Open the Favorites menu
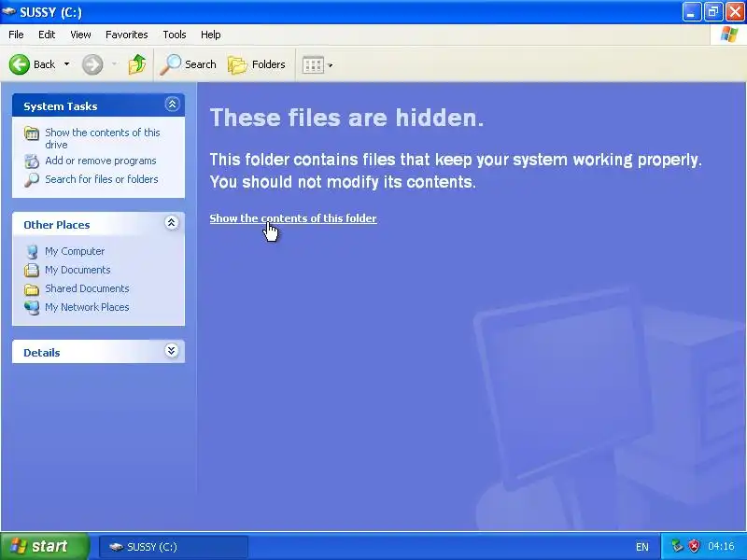 coord(127,35)
